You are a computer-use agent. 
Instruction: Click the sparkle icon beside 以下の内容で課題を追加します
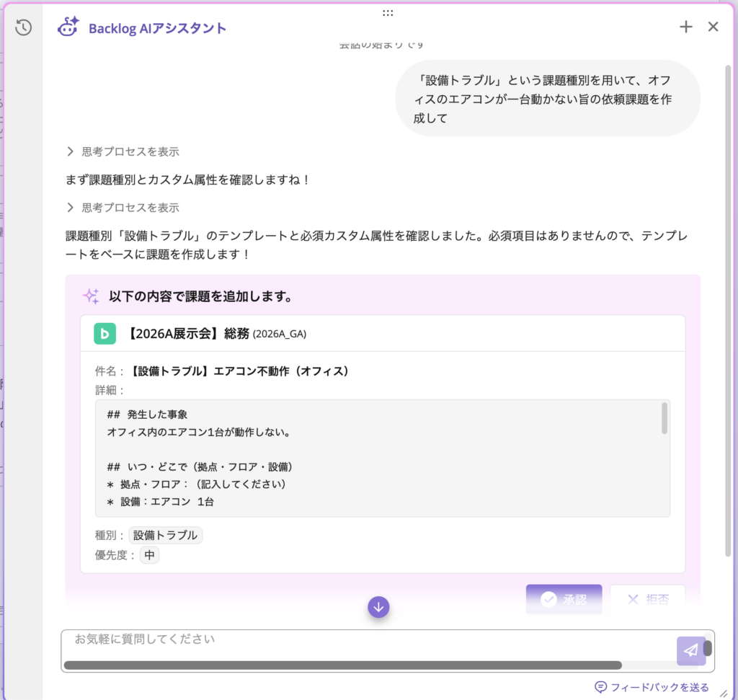91,296
